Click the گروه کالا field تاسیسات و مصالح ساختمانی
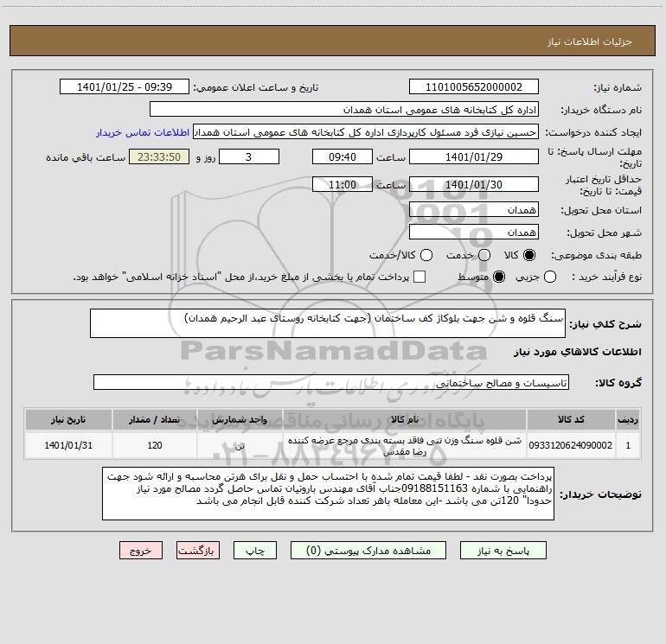The height and width of the screenshot is (644, 666). [331, 382]
